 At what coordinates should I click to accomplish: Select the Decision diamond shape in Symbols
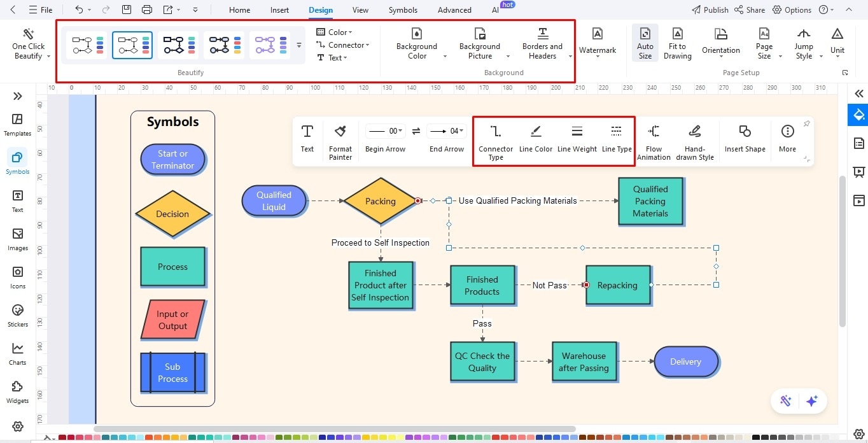172,214
